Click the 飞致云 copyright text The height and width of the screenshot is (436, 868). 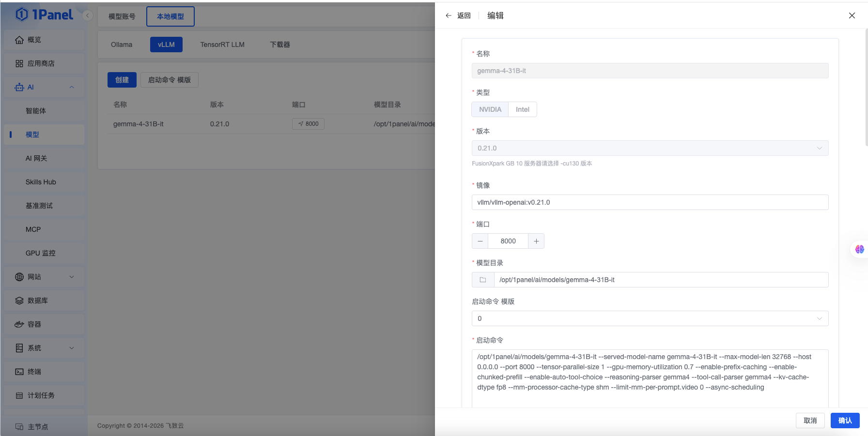(x=175, y=426)
